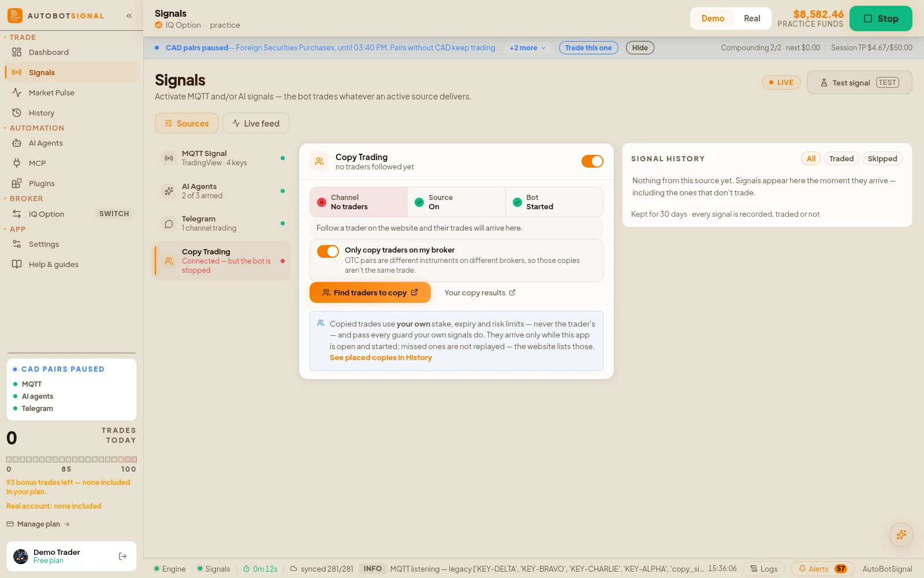Open Plugins page
Screen dimensions: 924x578
72,183
